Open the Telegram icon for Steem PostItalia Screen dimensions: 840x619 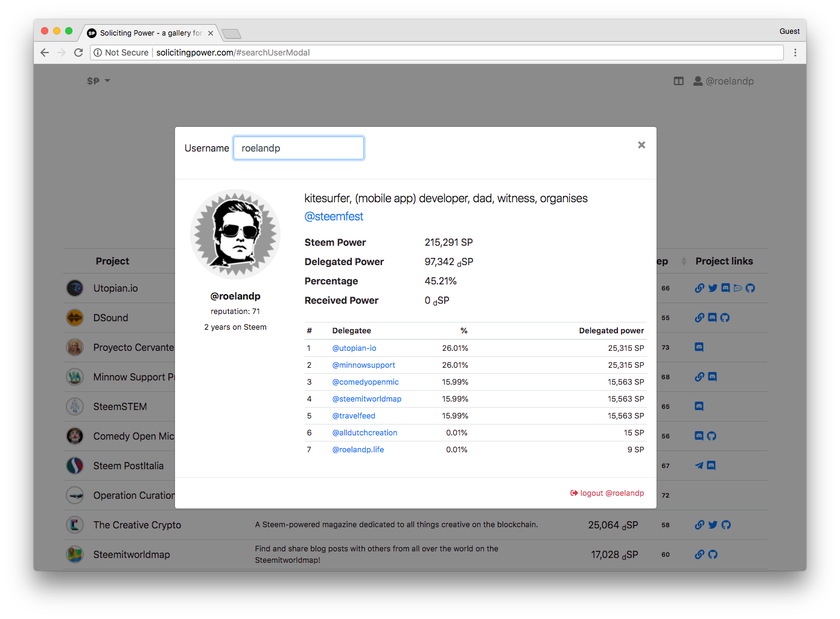(x=699, y=466)
